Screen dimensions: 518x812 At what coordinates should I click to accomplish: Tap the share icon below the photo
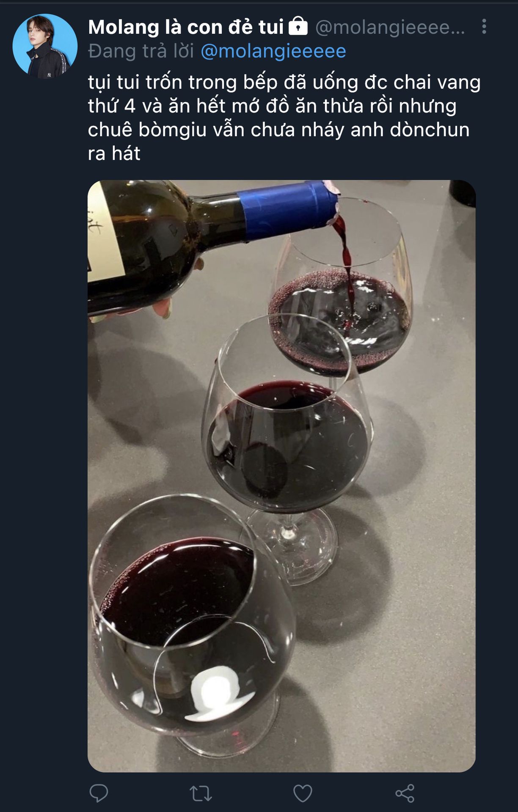(405, 793)
